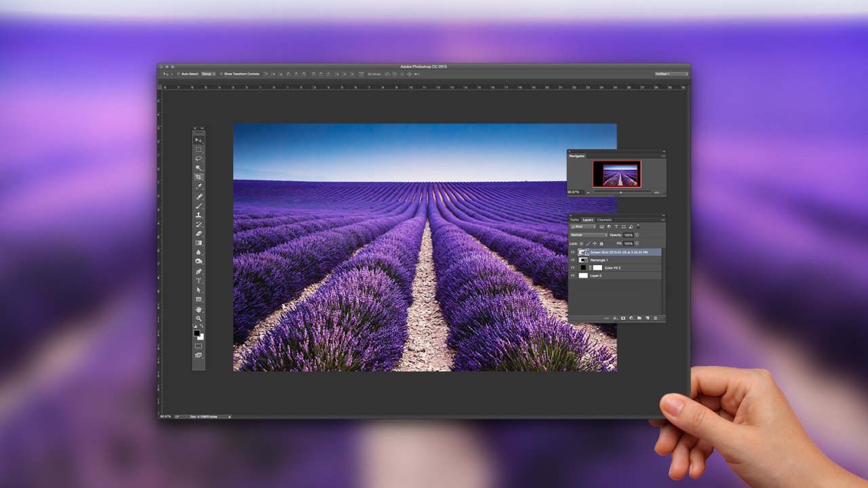The width and height of the screenshot is (868, 488).
Task: Switch to the Paths tab
Action: (x=574, y=220)
